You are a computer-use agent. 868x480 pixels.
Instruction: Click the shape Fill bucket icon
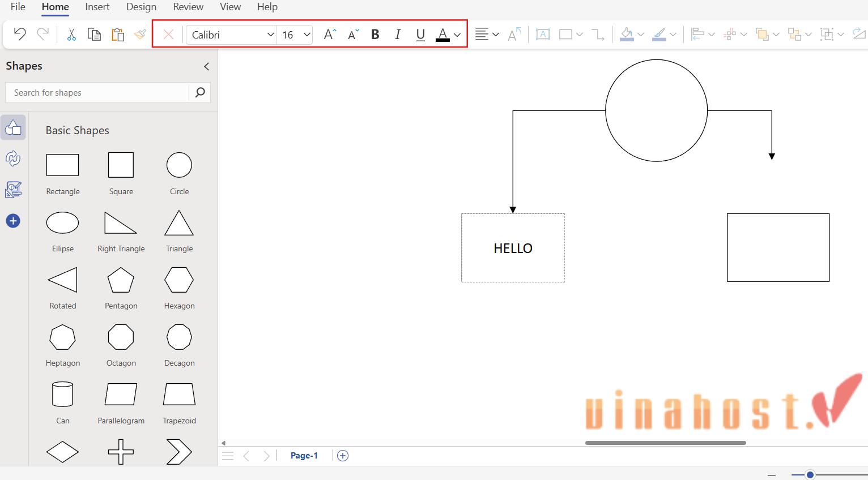pos(627,35)
